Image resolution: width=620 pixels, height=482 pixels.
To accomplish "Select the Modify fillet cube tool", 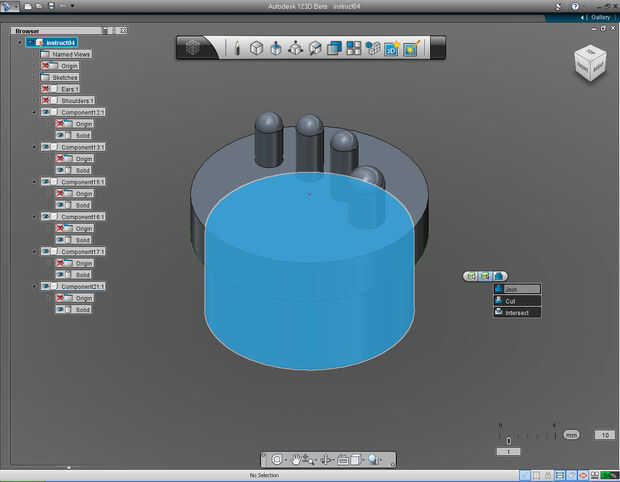I will click(315, 48).
